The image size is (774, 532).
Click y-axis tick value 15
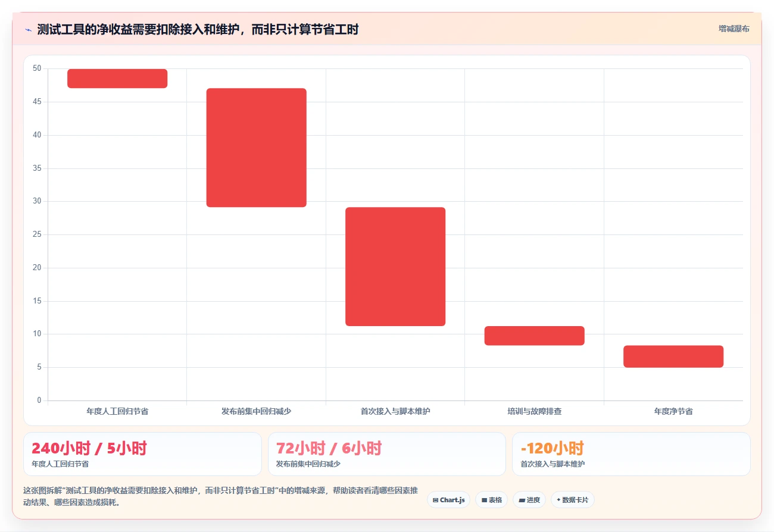tap(37, 301)
